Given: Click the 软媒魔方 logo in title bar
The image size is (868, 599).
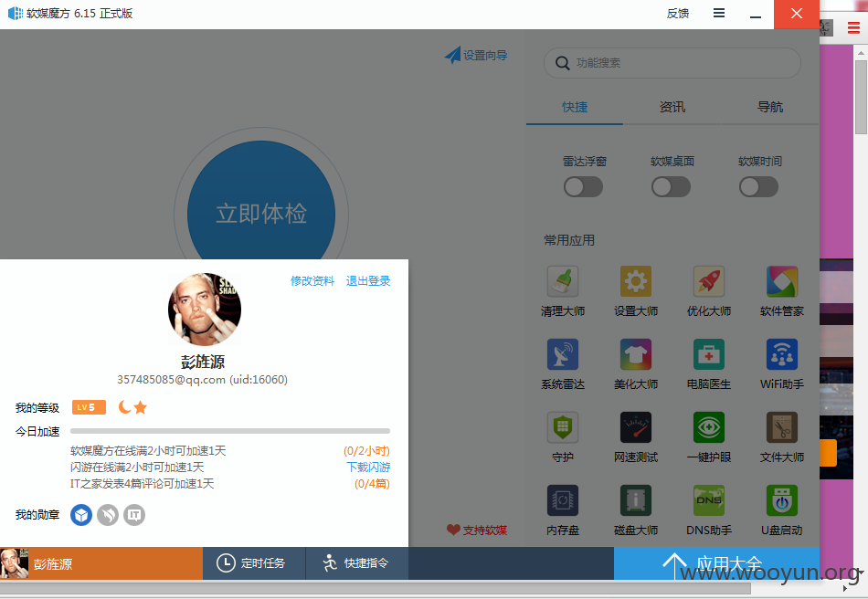Looking at the screenshot, I should pos(16,14).
